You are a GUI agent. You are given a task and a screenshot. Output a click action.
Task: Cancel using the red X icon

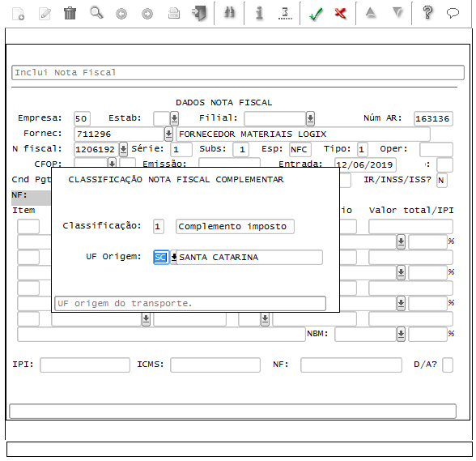coord(340,14)
